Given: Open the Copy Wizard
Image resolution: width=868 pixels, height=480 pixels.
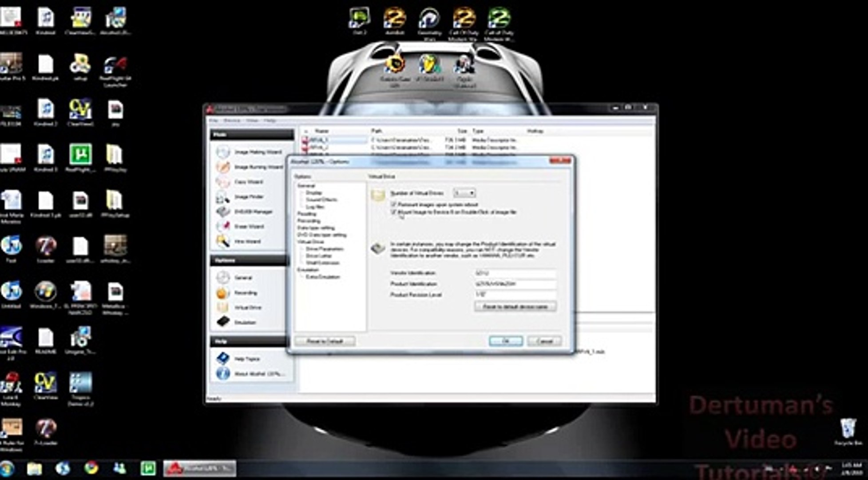Looking at the screenshot, I should coord(248,182).
